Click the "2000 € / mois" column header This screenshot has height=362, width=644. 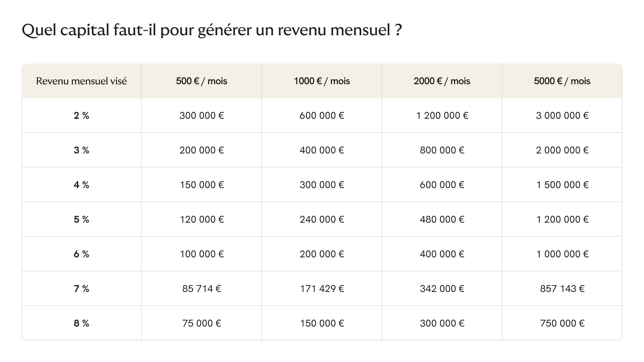click(442, 81)
